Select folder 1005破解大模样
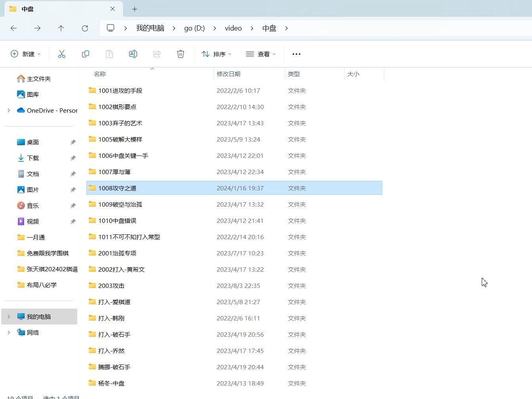Screen dimensions: 532x399 234,139
